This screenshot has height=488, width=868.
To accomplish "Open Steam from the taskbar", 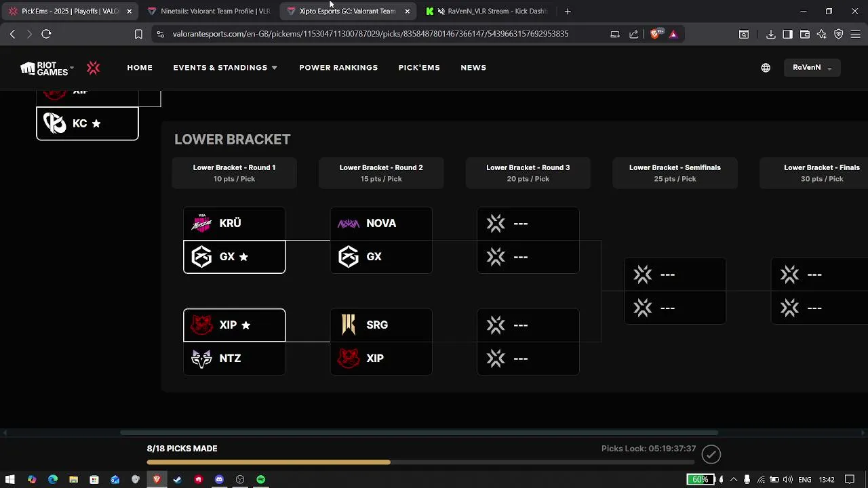I will pos(178,479).
